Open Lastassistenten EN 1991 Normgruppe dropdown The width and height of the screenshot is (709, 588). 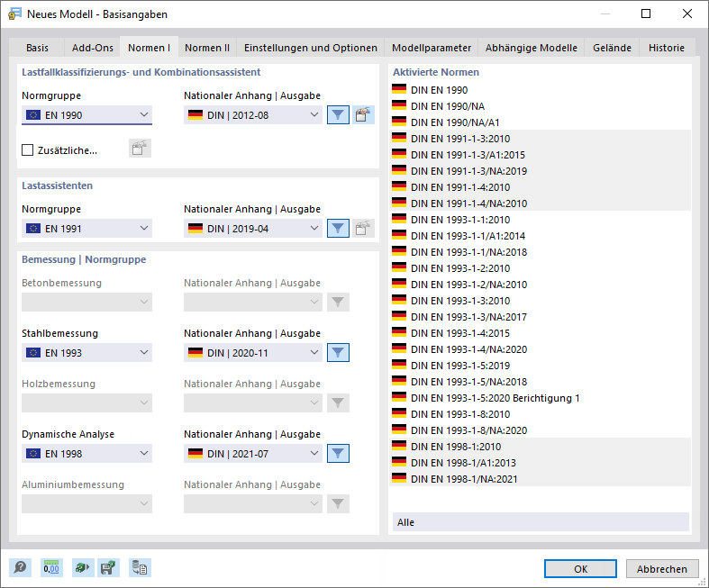pos(86,228)
